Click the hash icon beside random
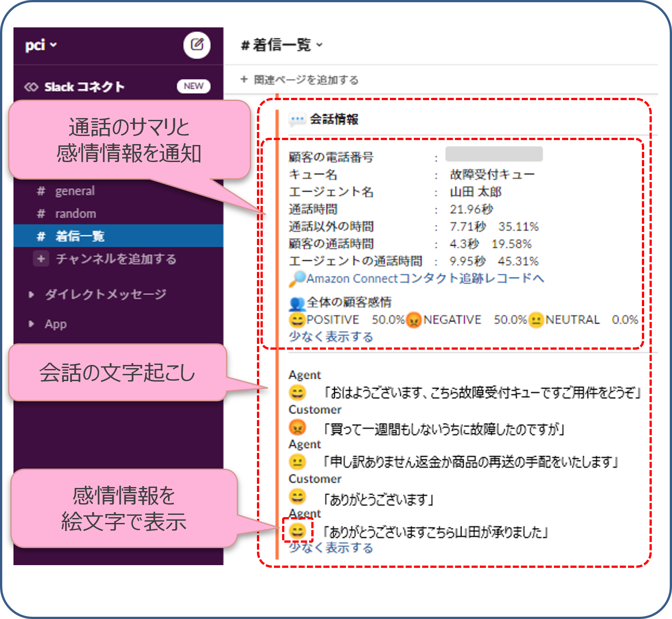This screenshot has height=619, width=672. [41, 214]
